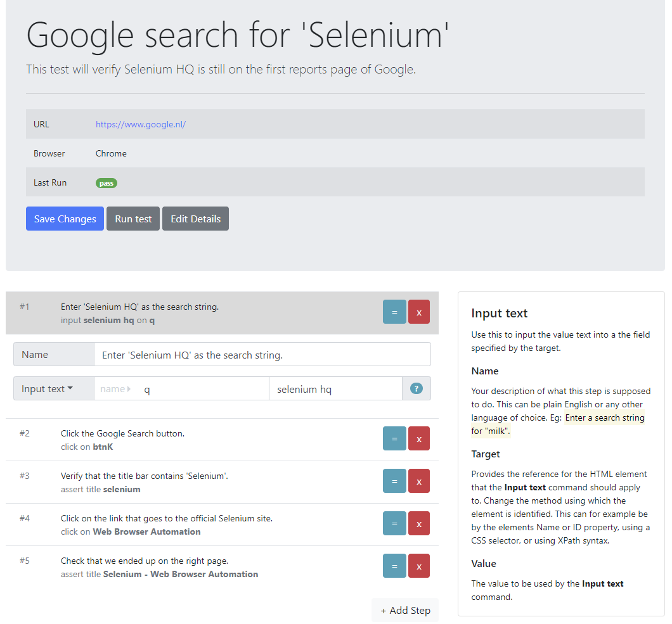Delete step #1 with the red x
Image resolution: width=672 pixels, height=624 pixels.
418,312
